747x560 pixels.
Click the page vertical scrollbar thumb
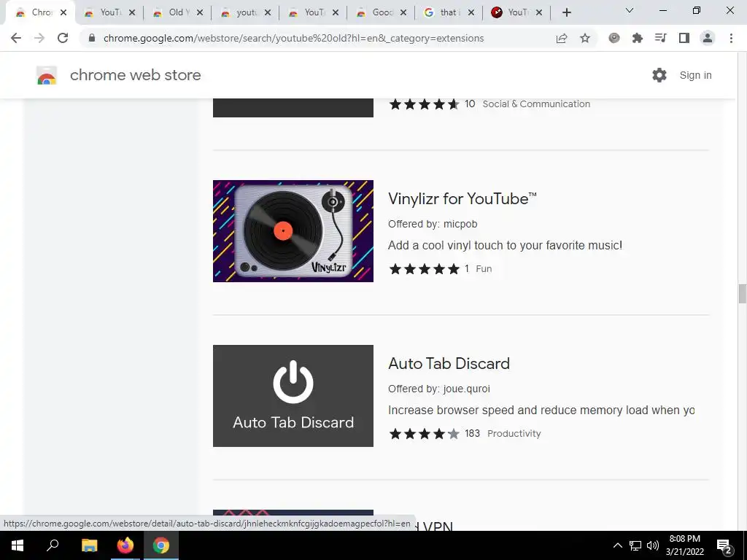[742, 293]
